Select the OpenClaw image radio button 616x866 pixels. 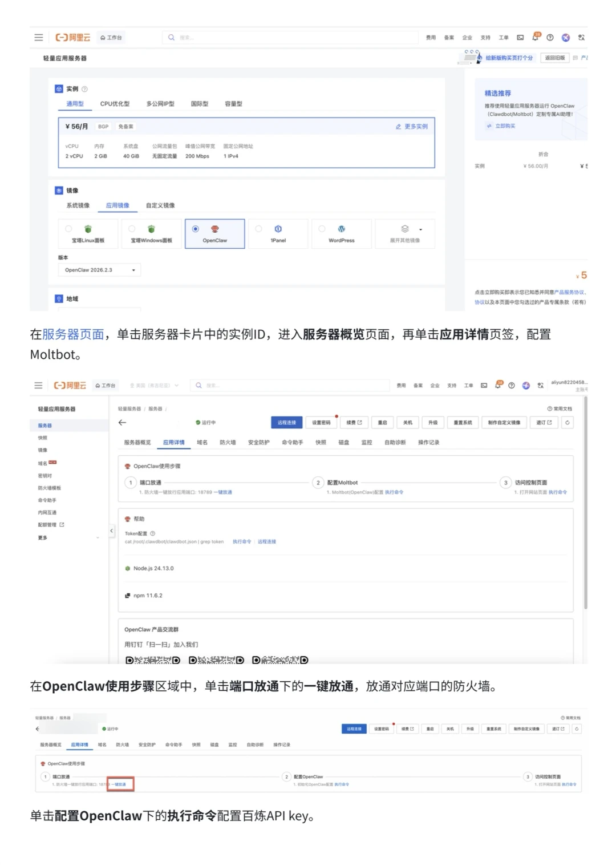pyautogui.click(x=196, y=229)
